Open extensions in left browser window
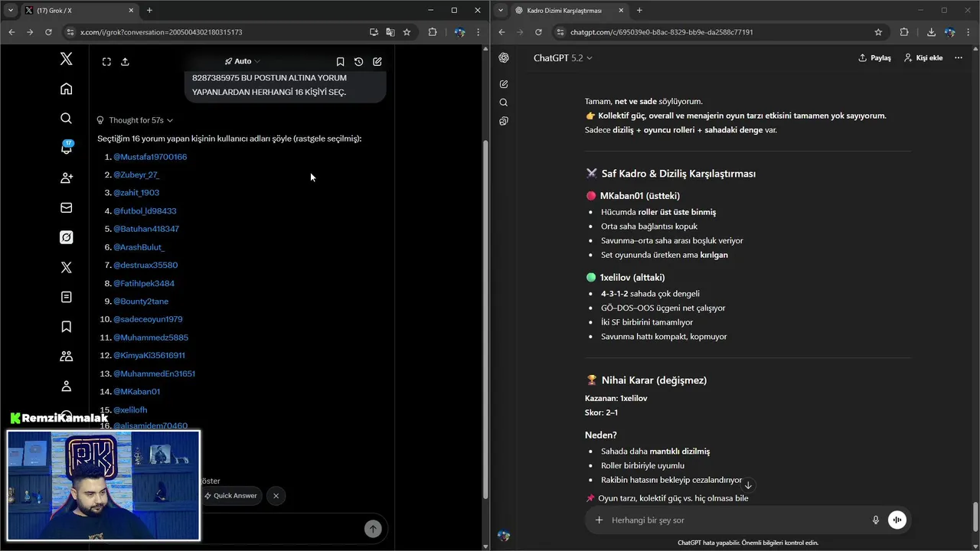Screen dimensions: 980x551 [433, 32]
